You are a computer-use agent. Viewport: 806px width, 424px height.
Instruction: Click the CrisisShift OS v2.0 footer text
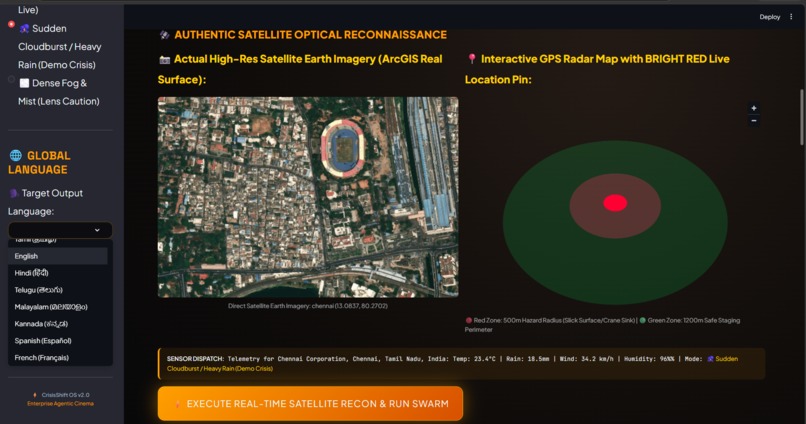65,395
